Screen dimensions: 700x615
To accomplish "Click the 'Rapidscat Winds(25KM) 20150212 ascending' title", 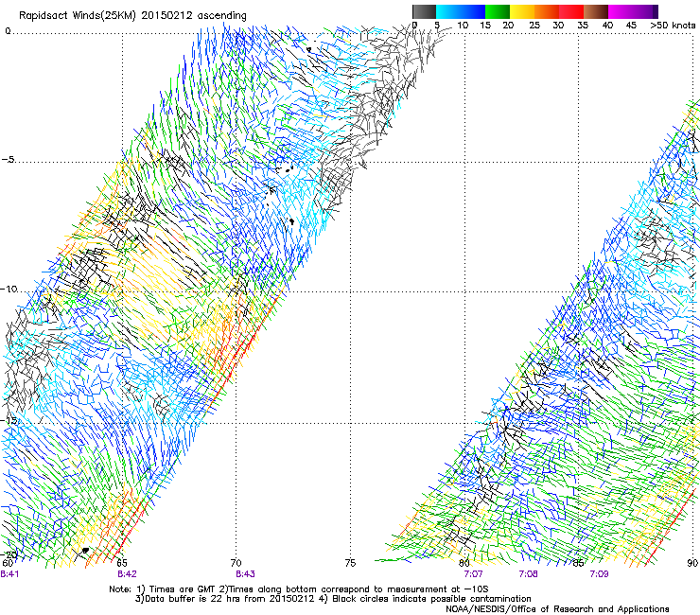I will [132, 16].
